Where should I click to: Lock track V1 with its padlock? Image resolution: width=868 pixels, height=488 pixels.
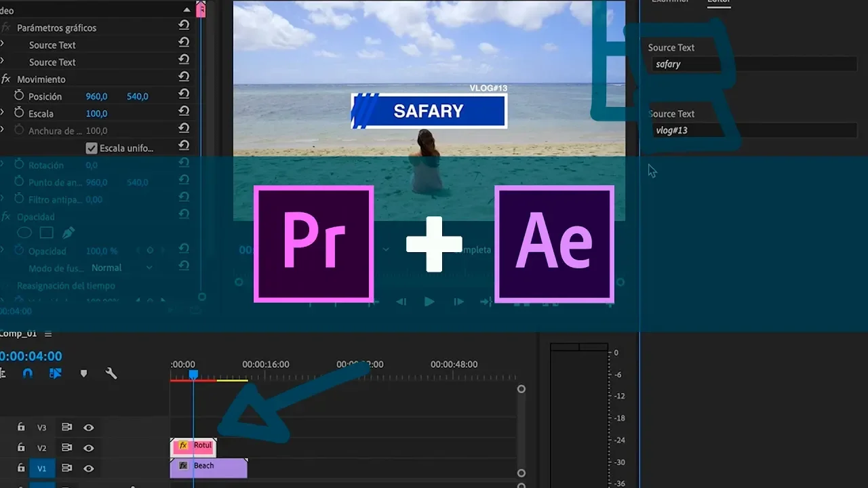[x=21, y=468]
